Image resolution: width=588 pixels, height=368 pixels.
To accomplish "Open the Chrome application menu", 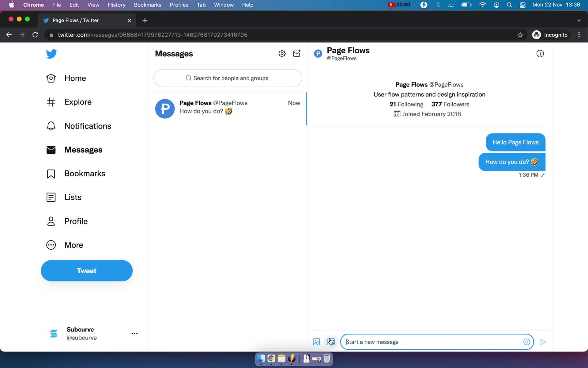I will coord(33,5).
